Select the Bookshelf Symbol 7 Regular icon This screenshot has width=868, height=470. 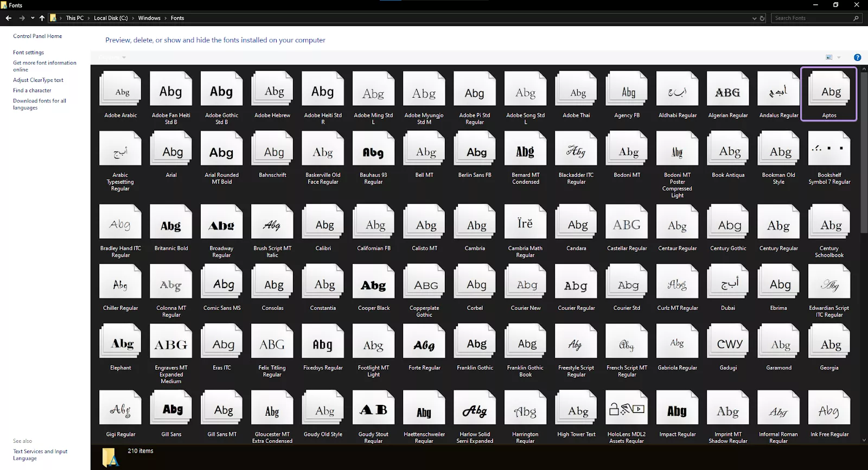coord(829,148)
